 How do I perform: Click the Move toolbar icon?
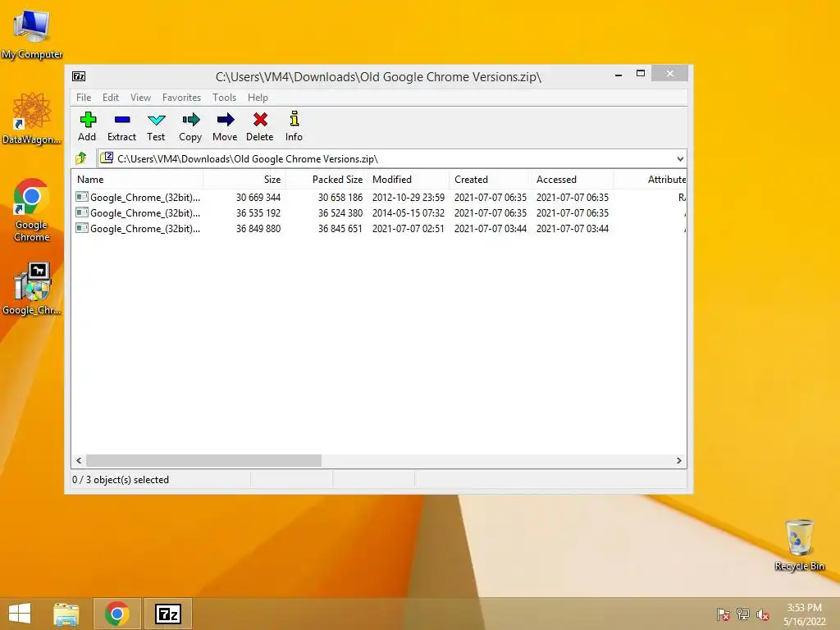[x=226, y=120]
